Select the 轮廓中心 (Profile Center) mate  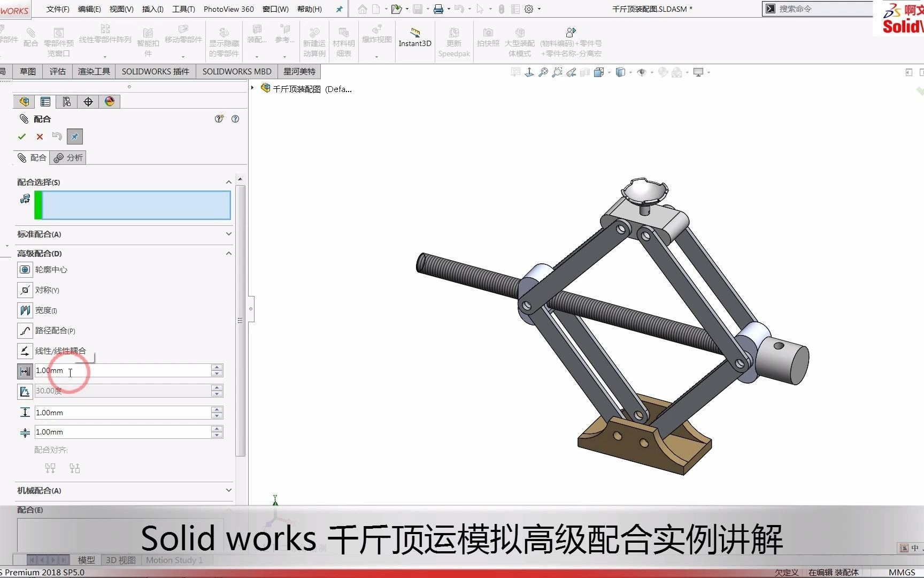(25, 269)
